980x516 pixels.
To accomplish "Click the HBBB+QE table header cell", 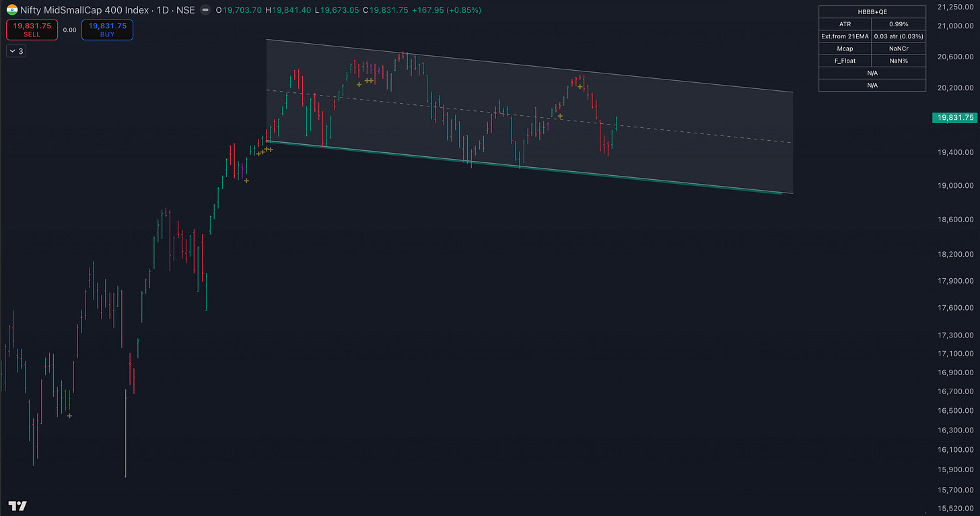I will tap(872, 11).
